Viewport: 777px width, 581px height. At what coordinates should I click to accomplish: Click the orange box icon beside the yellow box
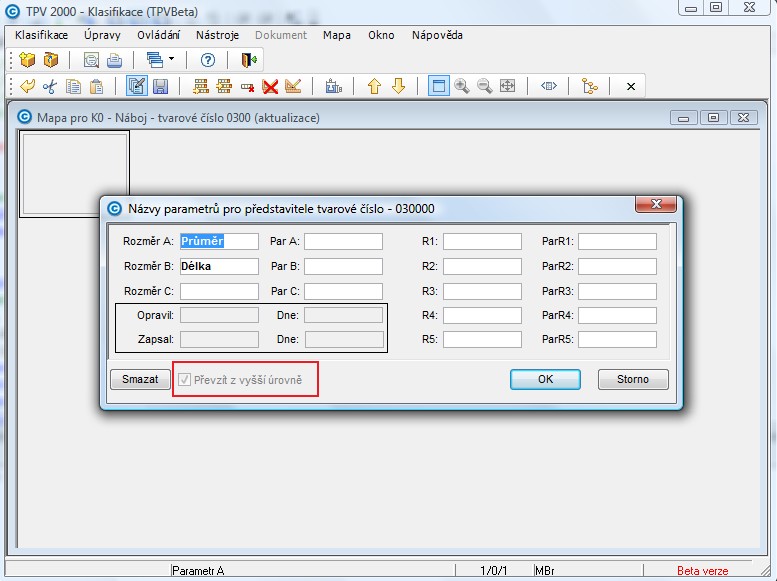[x=51, y=60]
